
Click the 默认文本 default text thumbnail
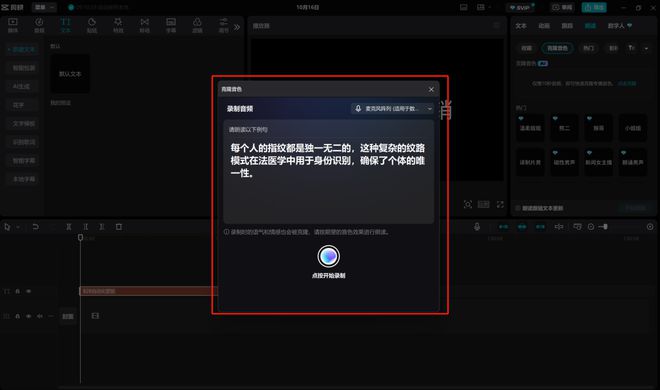tap(70, 74)
